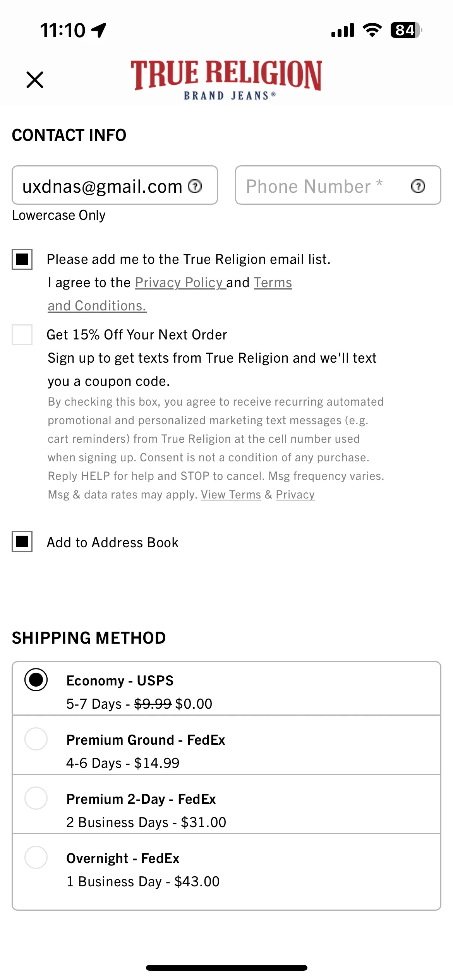453x980 pixels.
Task: Tap the location arrow next to time
Action: (99, 30)
